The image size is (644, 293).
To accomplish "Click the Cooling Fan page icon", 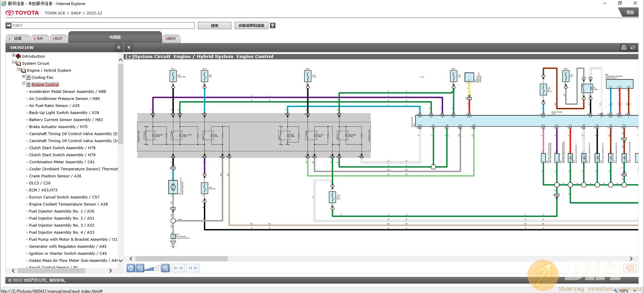I will [28, 77].
